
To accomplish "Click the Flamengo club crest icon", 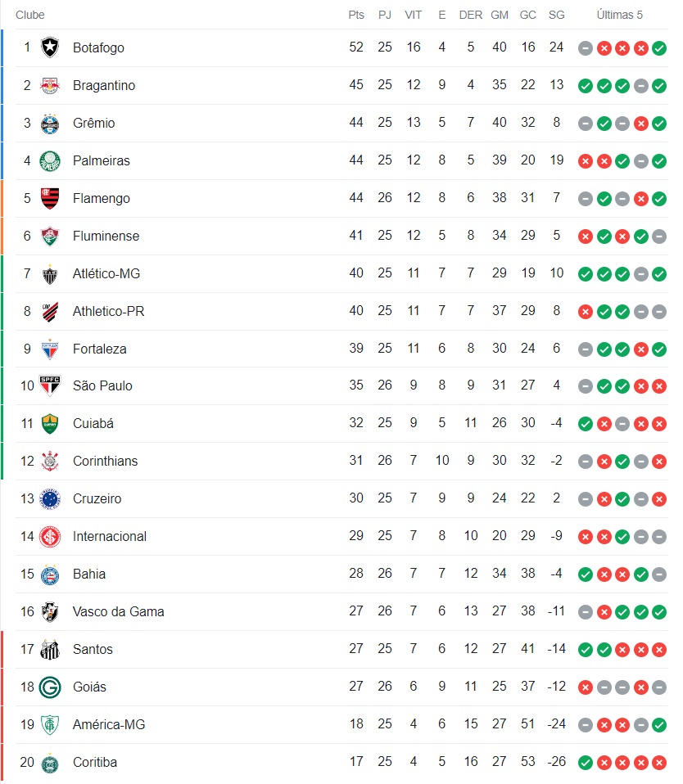I will (x=50, y=198).
